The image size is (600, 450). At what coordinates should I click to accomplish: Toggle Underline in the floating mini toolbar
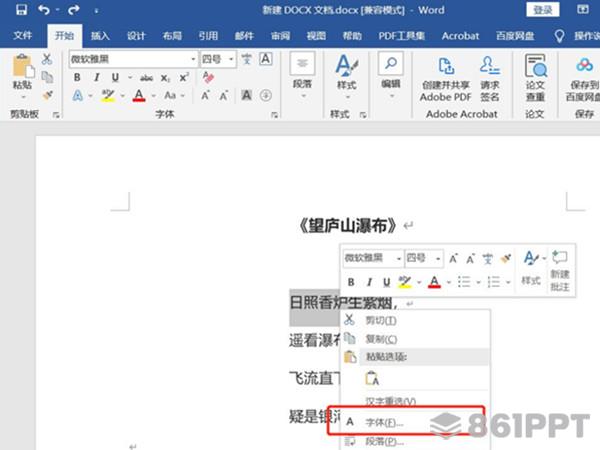click(385, 282)
